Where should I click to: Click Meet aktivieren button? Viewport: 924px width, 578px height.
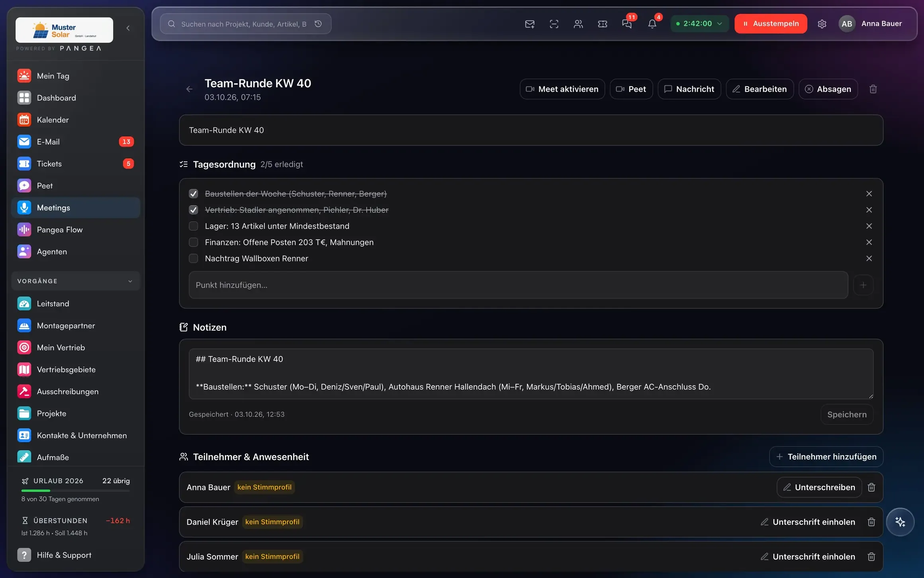562,89
